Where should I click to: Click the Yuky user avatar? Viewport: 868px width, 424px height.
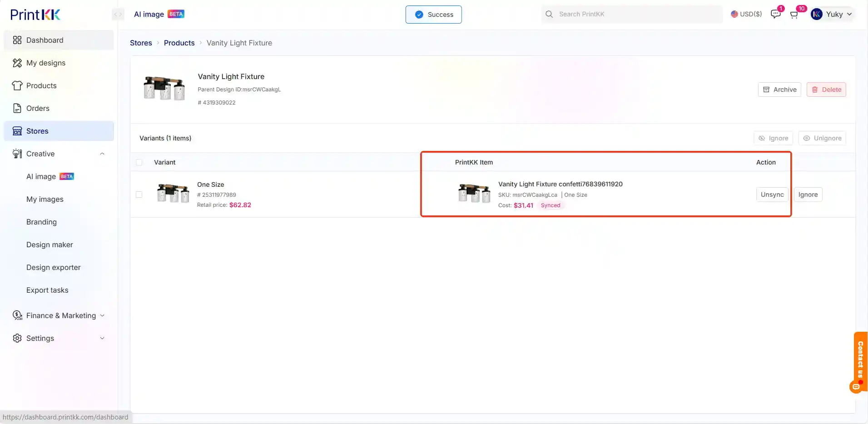[x=817, y=14]
